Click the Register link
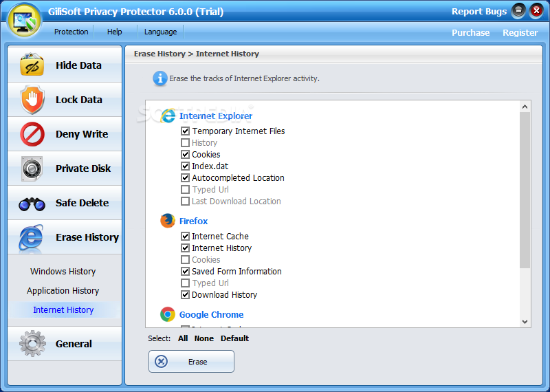The image size is (550, 392). point(520,32)
